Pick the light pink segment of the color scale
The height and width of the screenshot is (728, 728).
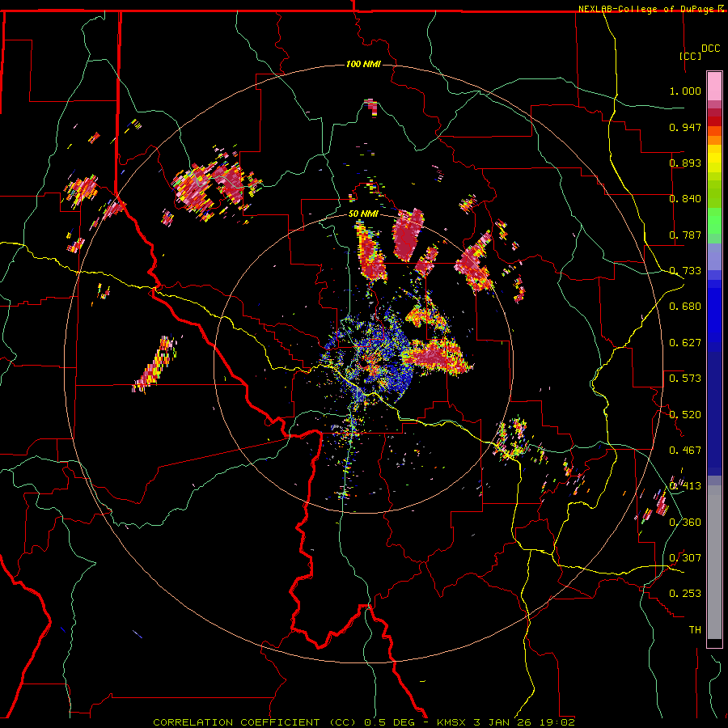pos(714,87)
